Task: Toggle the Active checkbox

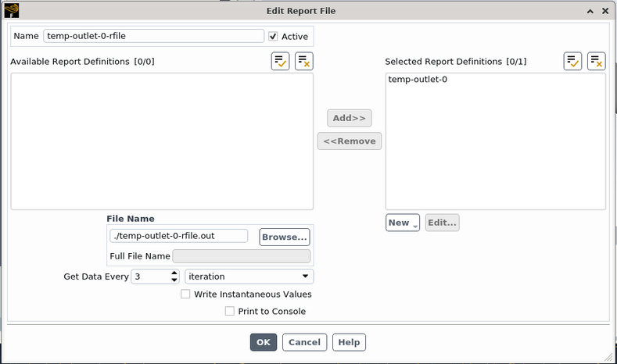Action: (273, 36)
